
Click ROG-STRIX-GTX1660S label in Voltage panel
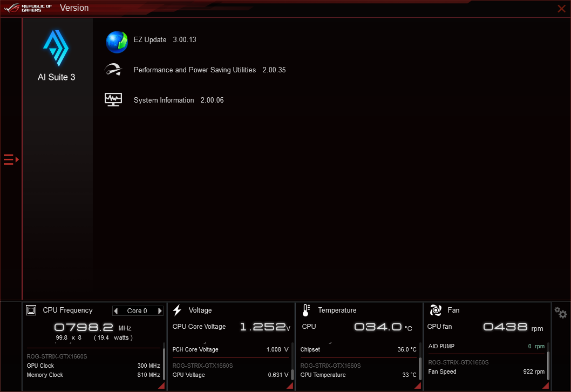[x=202, y=366]
